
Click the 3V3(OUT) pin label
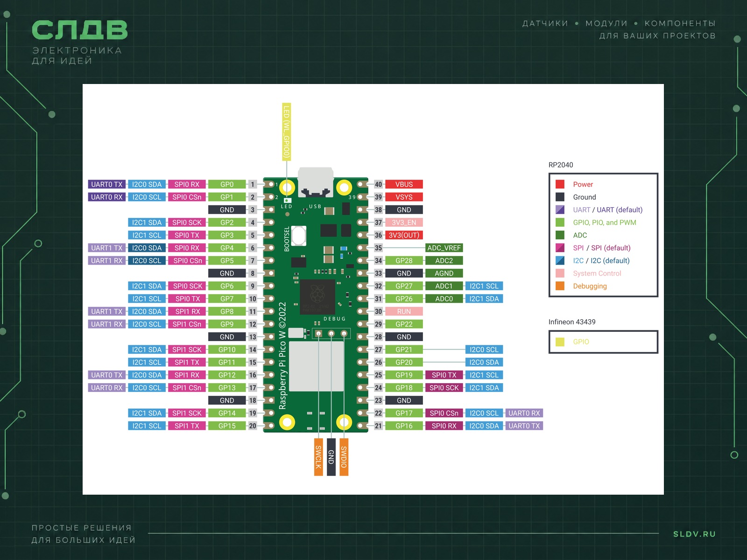point(404,235)
